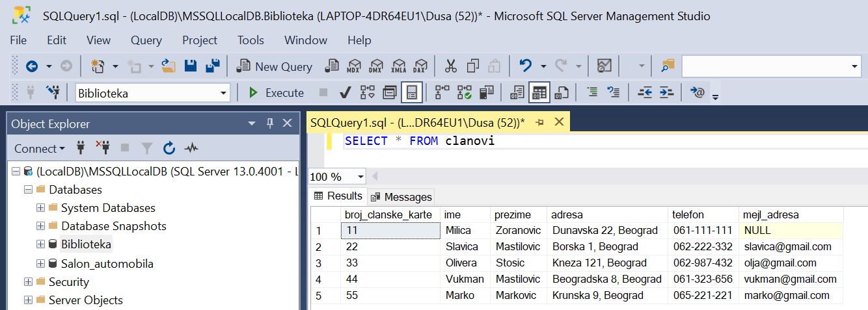The width and height of the screenshot is (868, 310).
Task: Open a DMX query
Action: [x=375, y=66]
